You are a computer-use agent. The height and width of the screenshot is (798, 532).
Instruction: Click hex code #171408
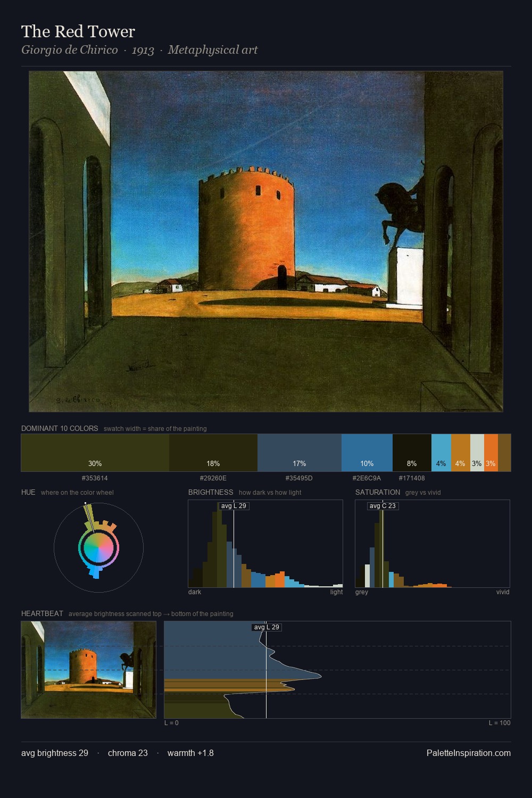[x=412, y=478]
